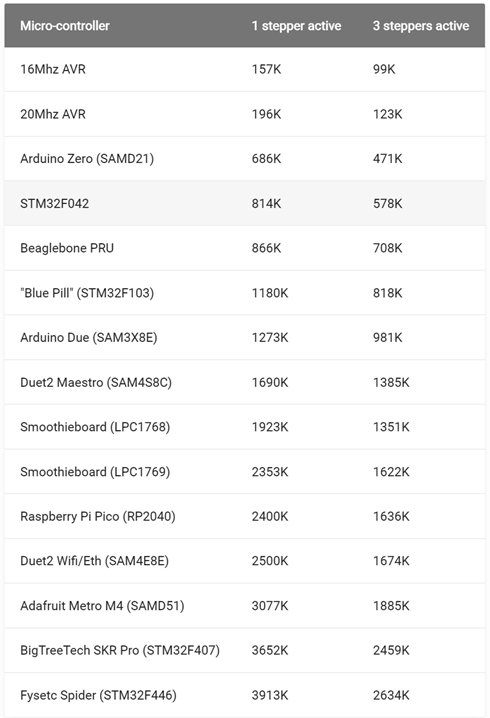Click the "Blue Pill" (STM32F103) cell
This screenshot has width=490, height=718.
click(87, 293)
